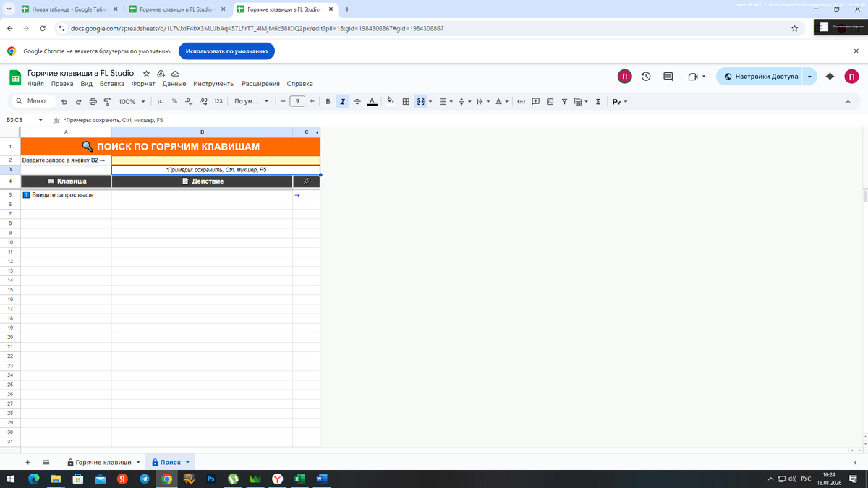Increase font size with plus
868x488 pixels.
pos(312,101)
